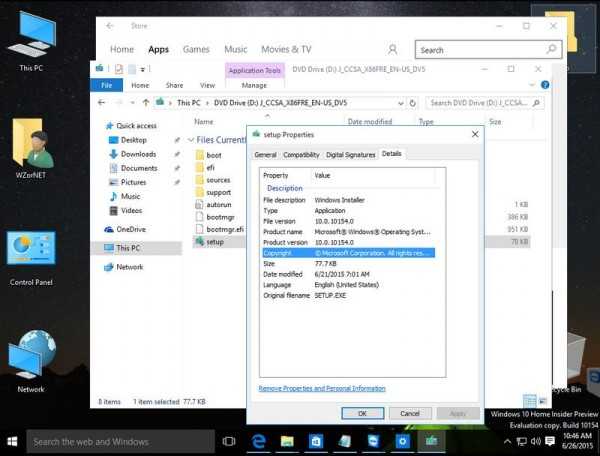Image resolution: width=600 pixels, height=456 pixels.
Task: Open the WZorNET desktop folder
Action: point(31,148)
